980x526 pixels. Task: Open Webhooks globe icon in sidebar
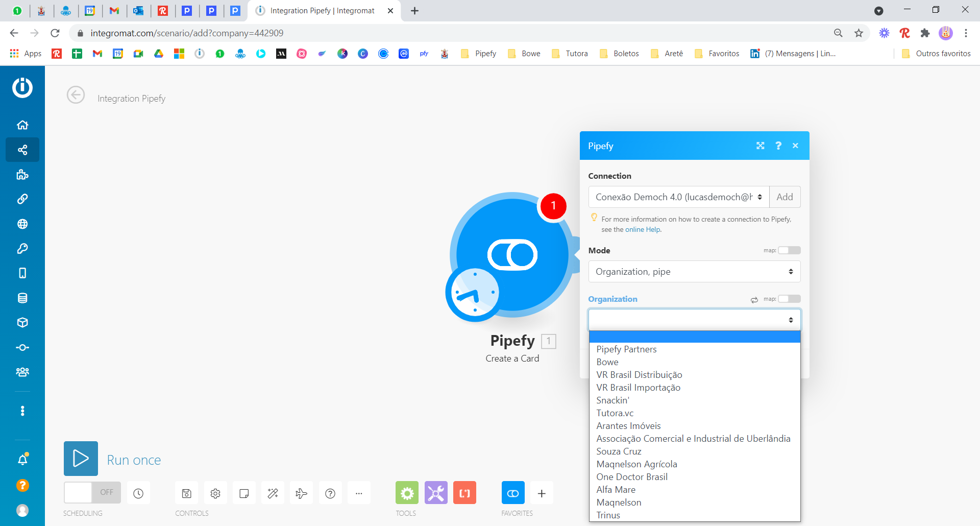(x=22, y=224)
